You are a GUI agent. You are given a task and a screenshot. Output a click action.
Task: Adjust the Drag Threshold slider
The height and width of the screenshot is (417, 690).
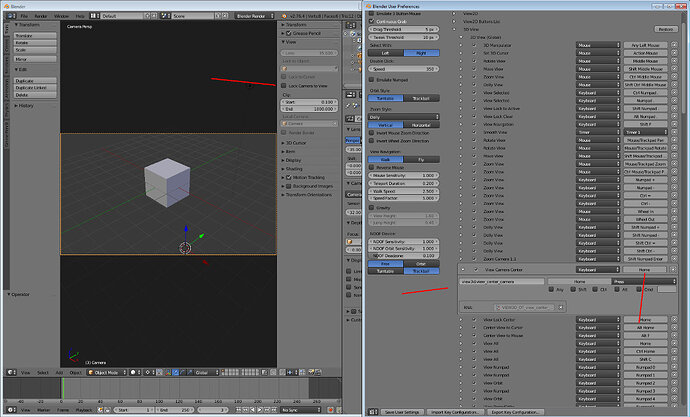tap(404, 29)
